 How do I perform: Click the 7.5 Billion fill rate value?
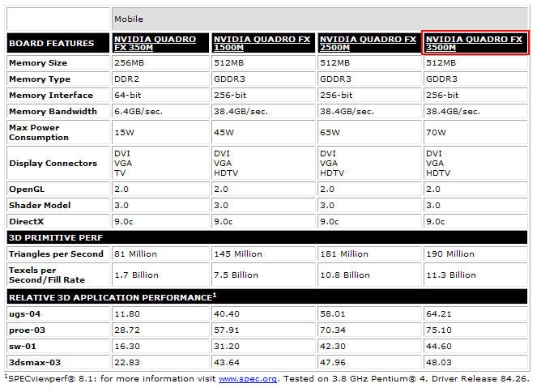[236, 275]
